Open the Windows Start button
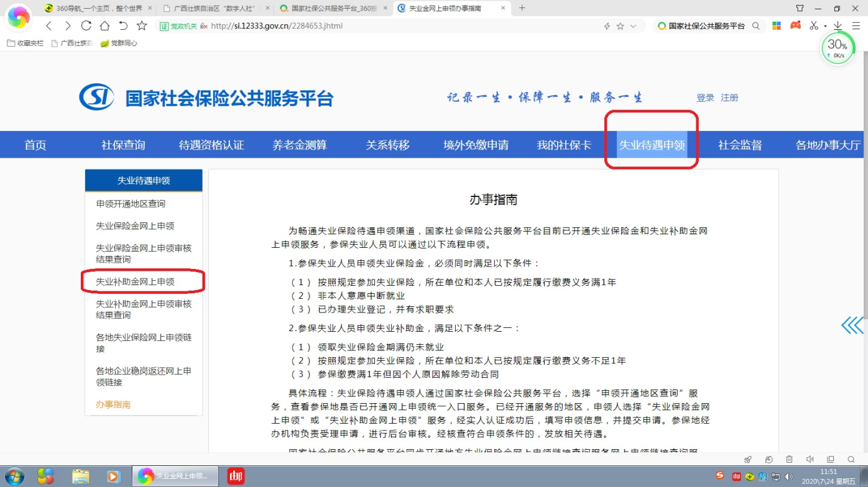 [x=14, y=476]
